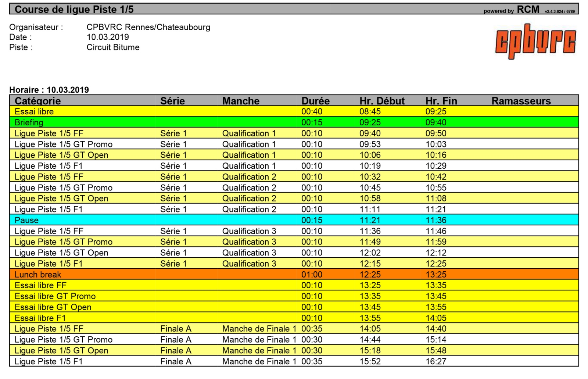Click the Essai libre F1 row label

40,318
